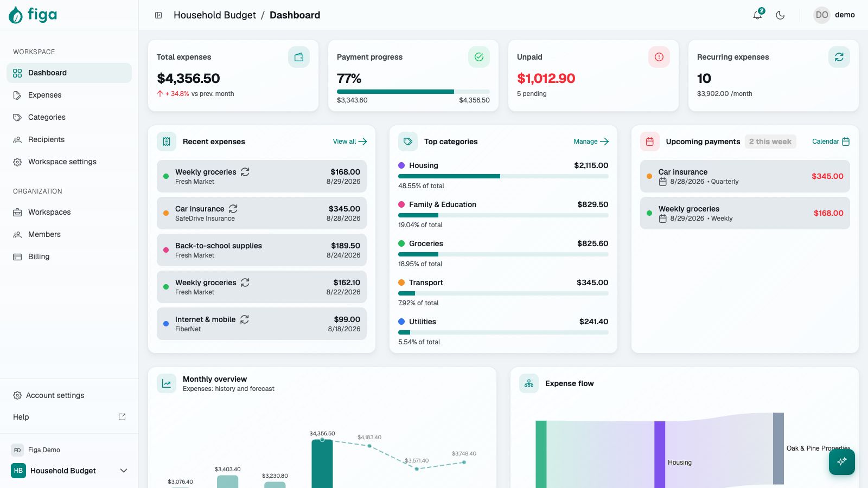868x488 pixels.
Task: Open the notifications bell
Action: coord(758,15)
